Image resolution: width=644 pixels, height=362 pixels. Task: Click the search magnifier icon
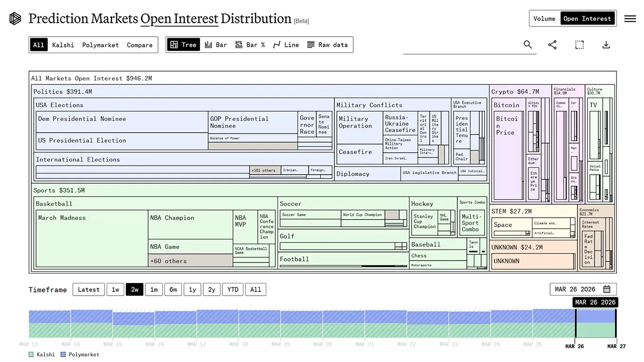(527, 45)
